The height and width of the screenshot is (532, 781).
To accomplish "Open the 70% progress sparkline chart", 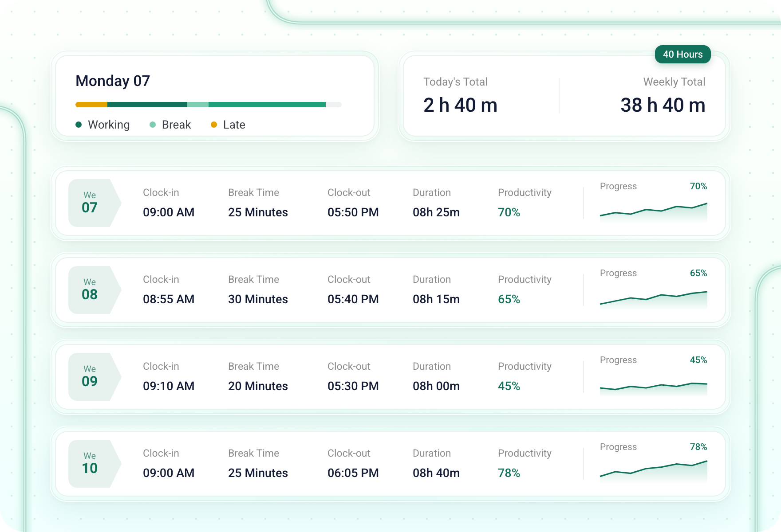I will point(654,212).
